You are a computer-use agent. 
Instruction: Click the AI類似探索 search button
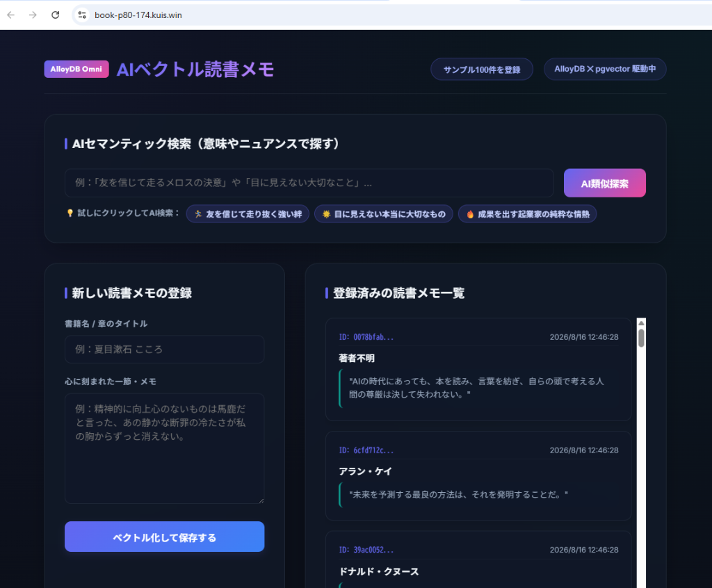tap(604, 183)
